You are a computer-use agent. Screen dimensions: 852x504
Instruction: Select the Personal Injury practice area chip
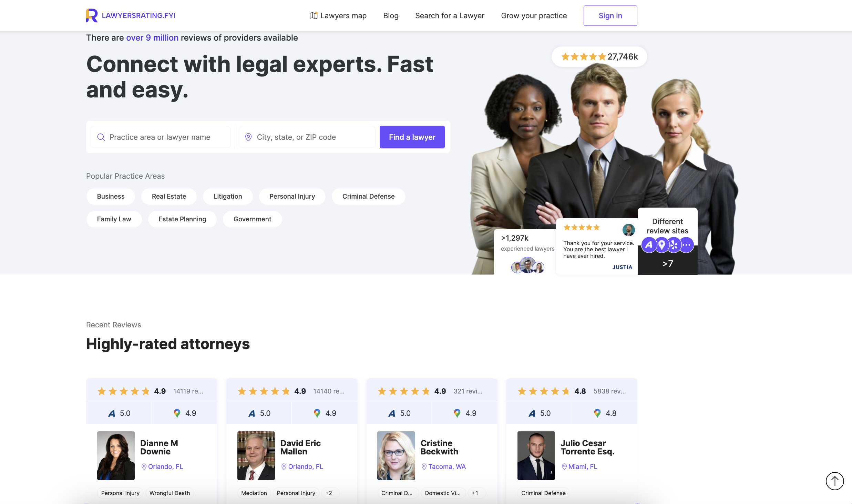[292, 196]
